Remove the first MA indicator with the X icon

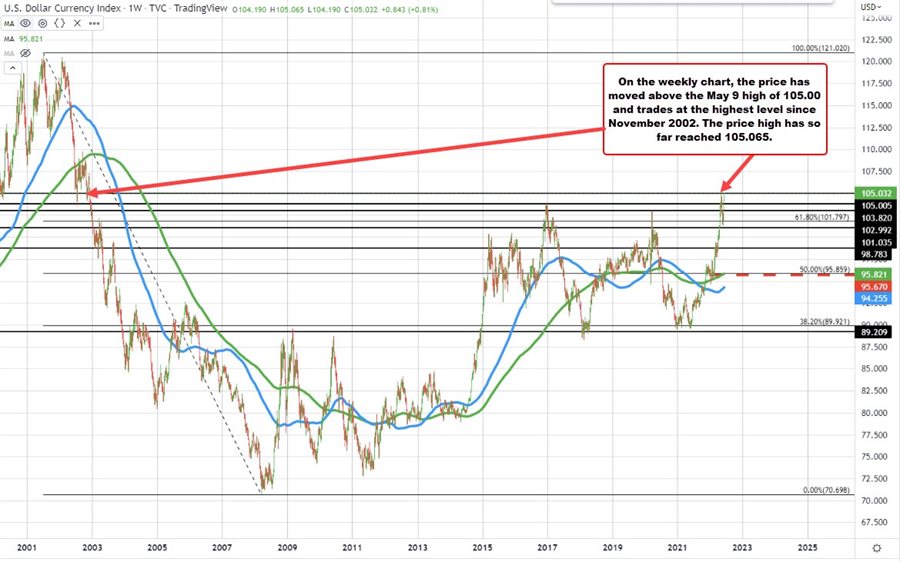click(77, 24)
